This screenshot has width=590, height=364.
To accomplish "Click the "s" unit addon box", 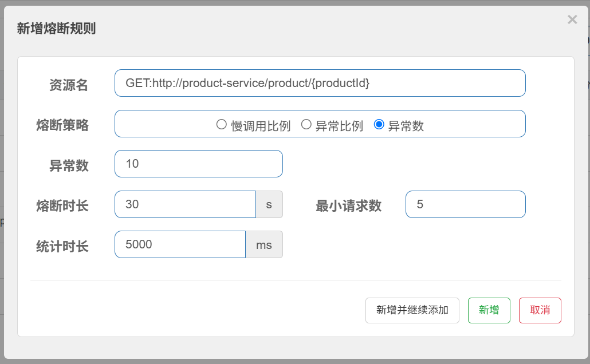I will (269, 204).
